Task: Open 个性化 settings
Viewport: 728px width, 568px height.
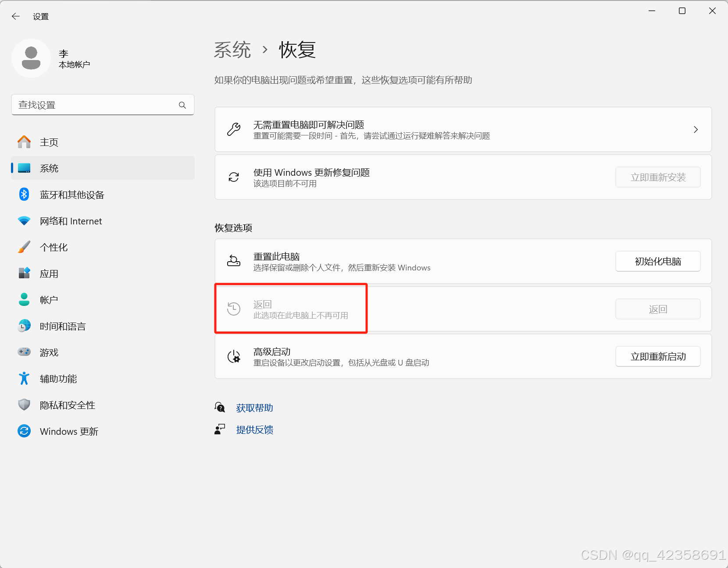Action: point(103,247)
